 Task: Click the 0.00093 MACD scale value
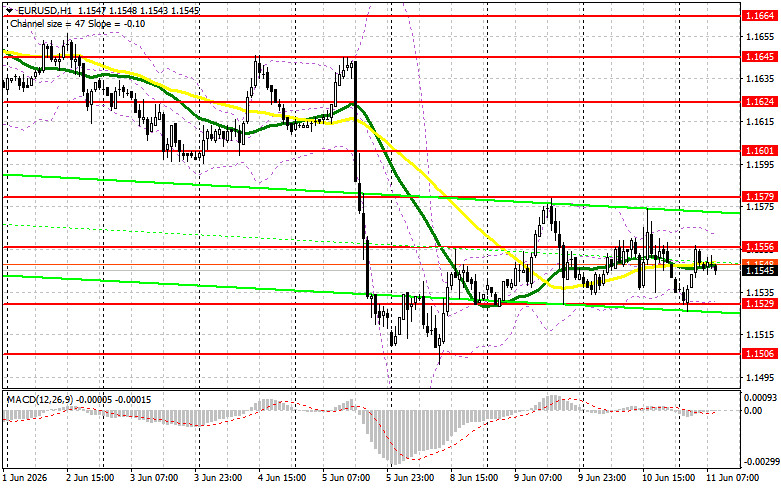[x=760, y=398]
